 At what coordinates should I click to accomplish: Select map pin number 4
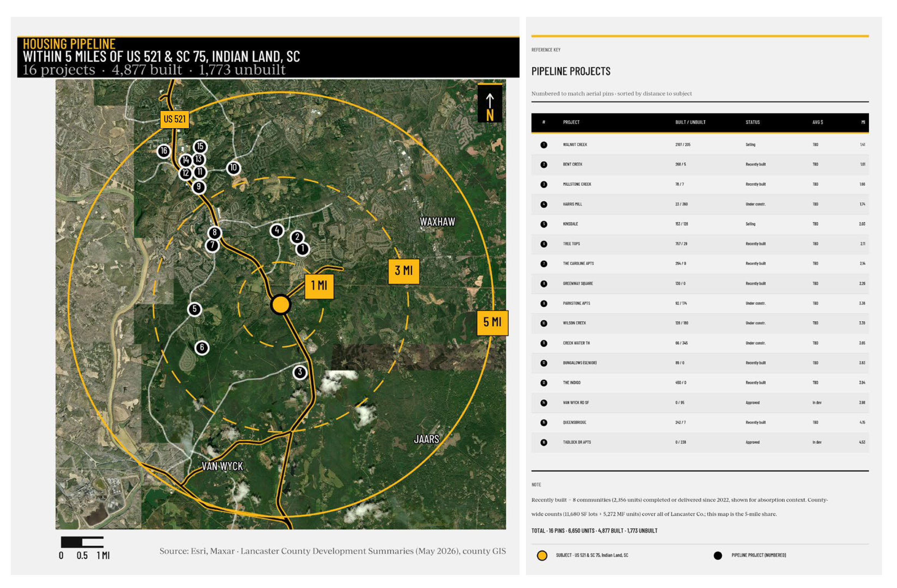[277, 230]
